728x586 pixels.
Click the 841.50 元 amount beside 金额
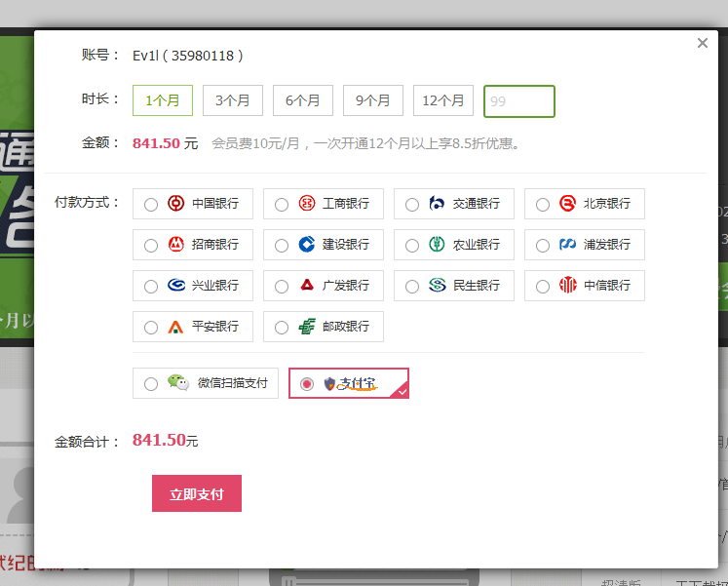click(x=166, y=143)
